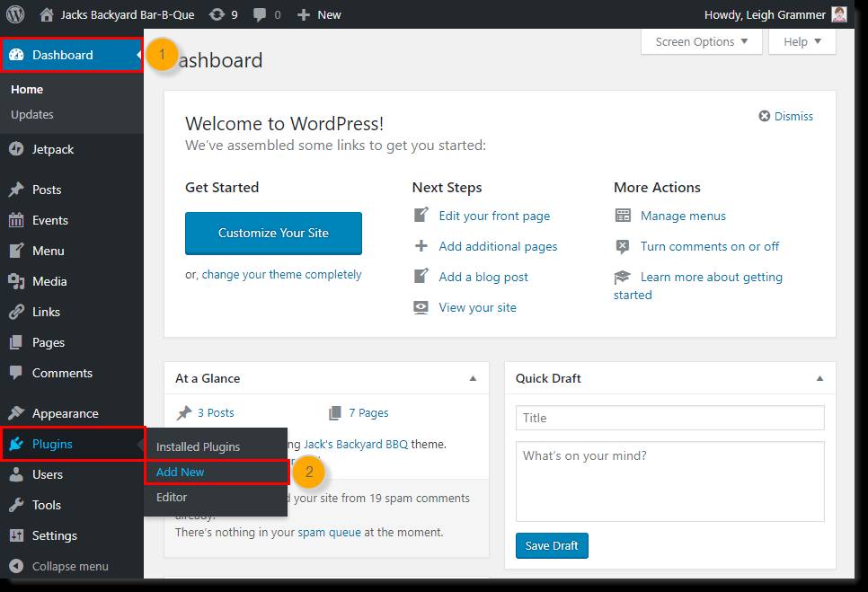Viewport: 868px width, 592px height.
Task: Click the Quick Draft Title field
Action: tap(669, 418)
